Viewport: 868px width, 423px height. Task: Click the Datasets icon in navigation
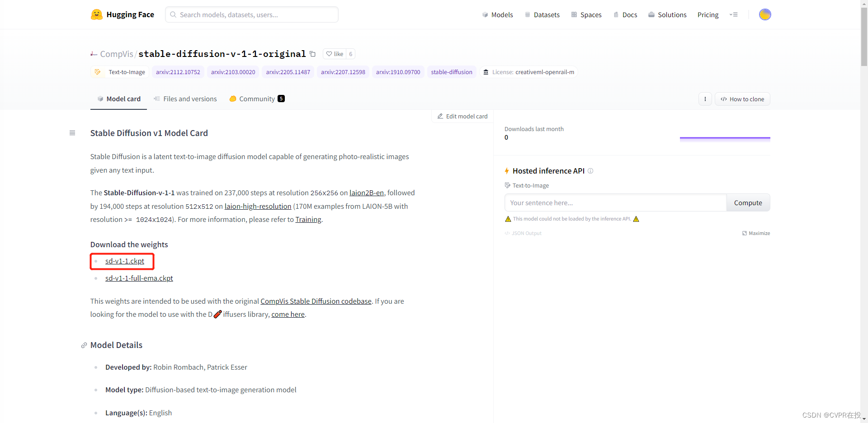coord(528,14)
